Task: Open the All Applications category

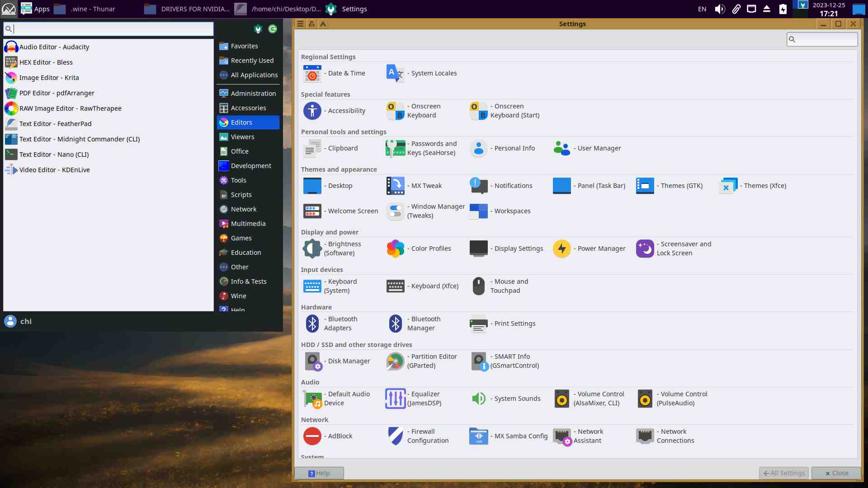Action: click(254, 75)
